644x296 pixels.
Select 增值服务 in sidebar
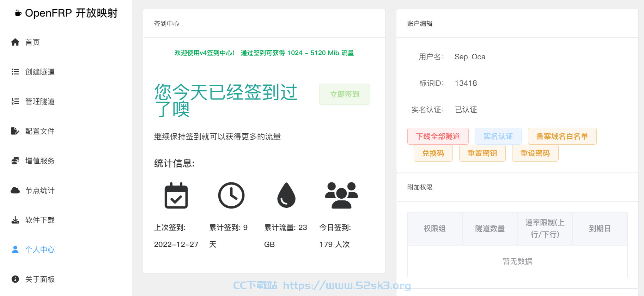coord(40,161)
